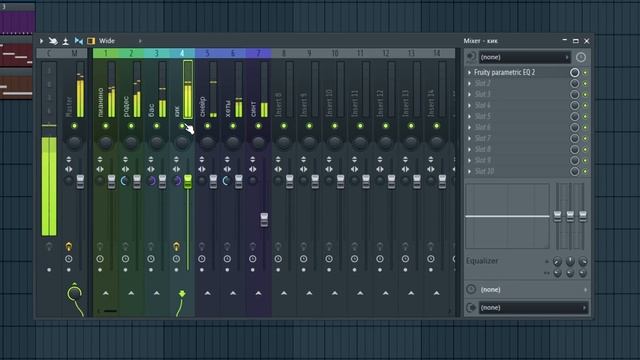Toggle the multi-touch hand icon in mixer toolbar
Screen dimensions: 640x360
[x=53, y=41]
